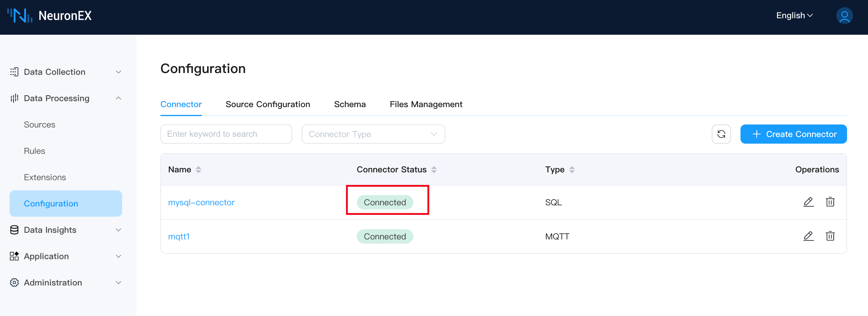
Task: Click the Administration gear icon
Action: point(14,282)
